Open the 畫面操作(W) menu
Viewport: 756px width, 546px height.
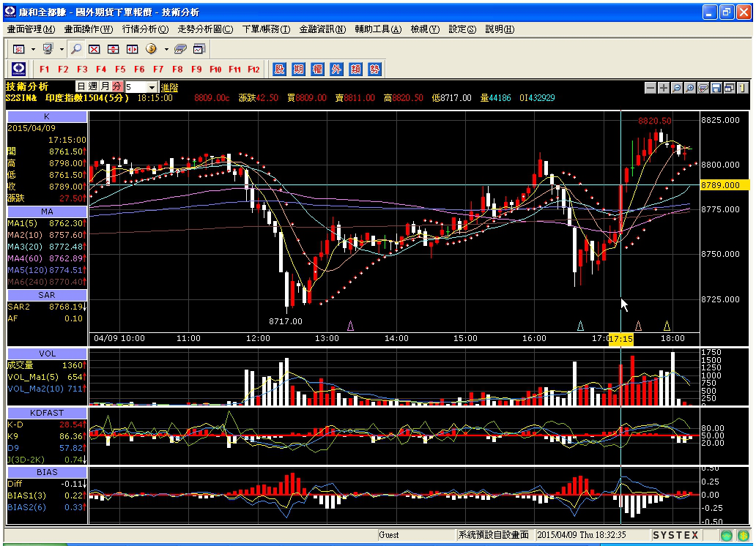(x=88, y=29)
